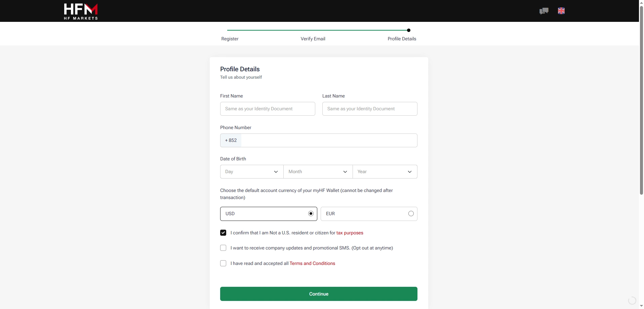Image resolution: width=644 pixels, height=309 pixels.
Task: Click the scroll-up arrow on the scrollbar
Action: [641, 2]
